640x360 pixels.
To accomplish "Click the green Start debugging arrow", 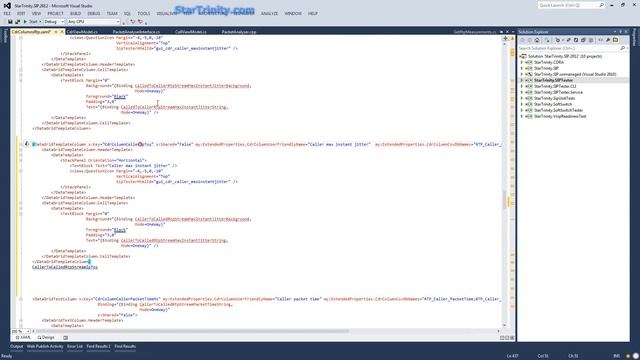I will click(25, 22).
